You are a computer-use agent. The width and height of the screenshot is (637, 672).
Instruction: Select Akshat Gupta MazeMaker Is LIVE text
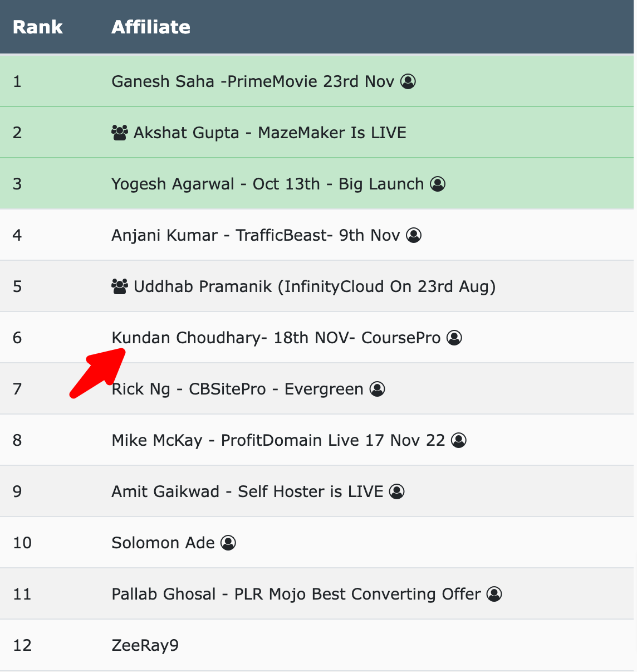coord(270,133)
